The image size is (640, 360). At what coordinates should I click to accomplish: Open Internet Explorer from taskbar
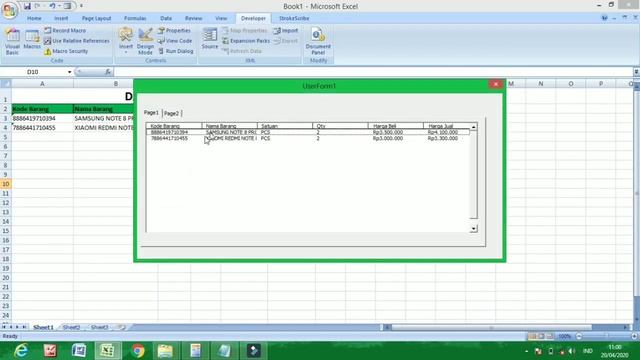coord(21,351)
